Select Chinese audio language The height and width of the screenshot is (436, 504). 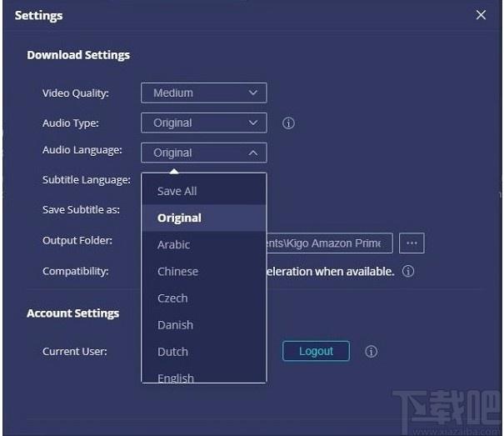204,272
